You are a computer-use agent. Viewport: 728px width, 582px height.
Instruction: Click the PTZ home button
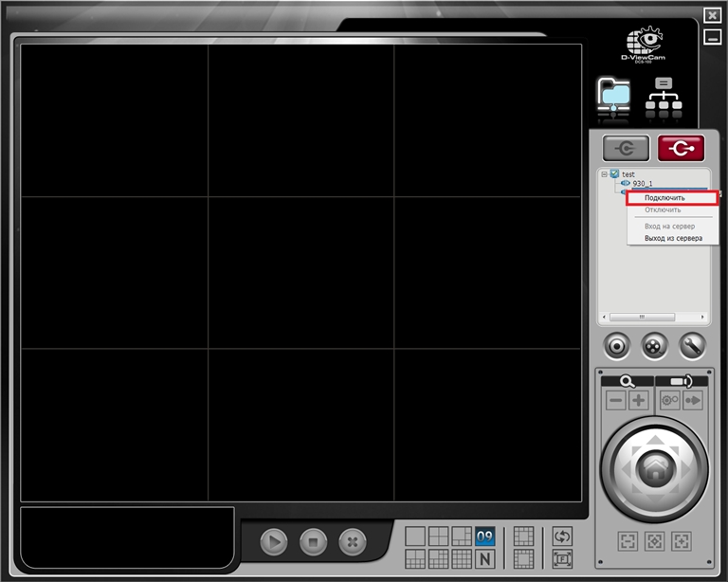pyautogui.click(x=653, y=467)
